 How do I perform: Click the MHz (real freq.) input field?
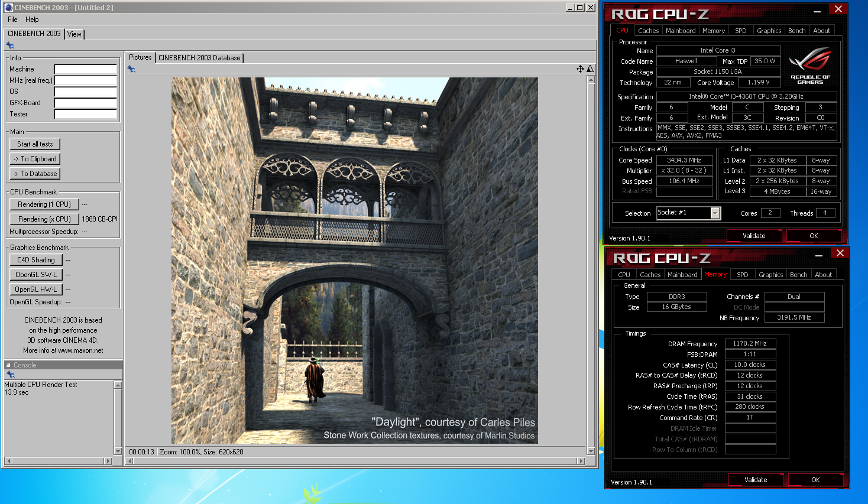point(86,80)
